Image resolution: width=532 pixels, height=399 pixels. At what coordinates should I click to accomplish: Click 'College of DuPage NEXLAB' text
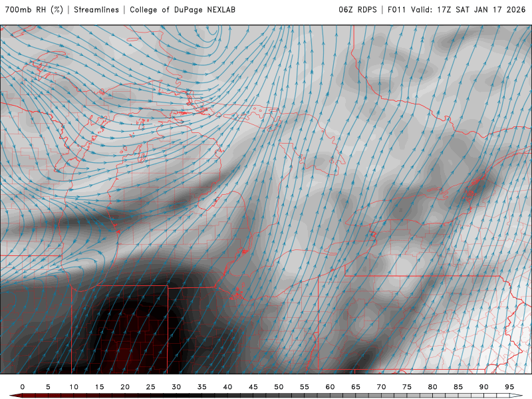click(182, 9)
